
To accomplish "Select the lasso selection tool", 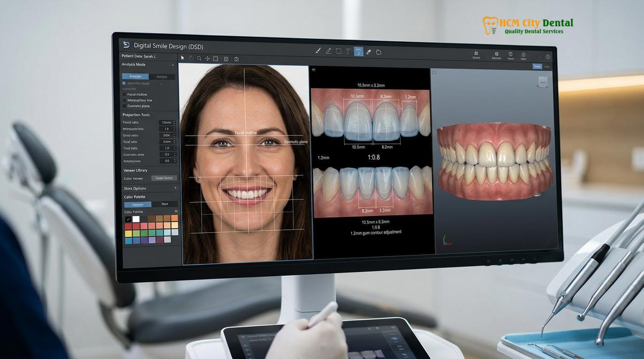I will point(379,52).
